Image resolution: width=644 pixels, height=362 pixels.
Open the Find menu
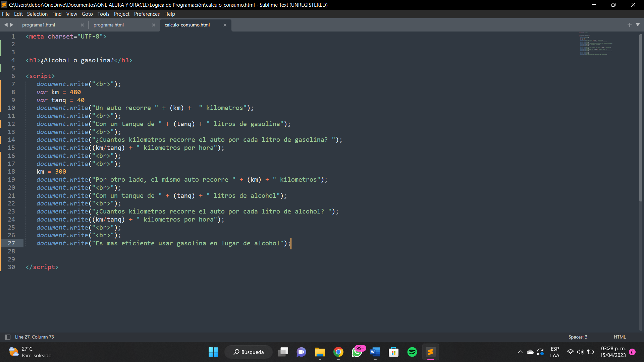[x=57, y=14]
